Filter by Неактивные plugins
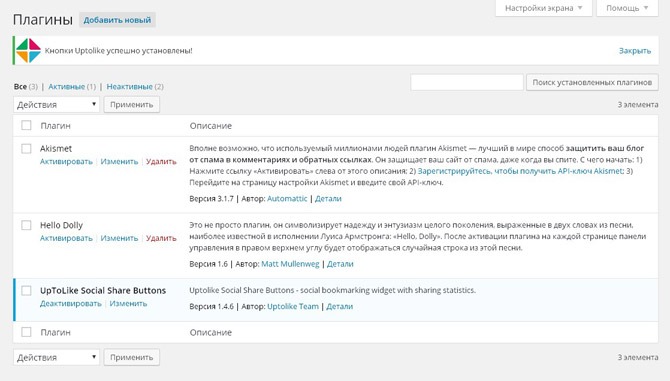The height and width of the screenshot is (381, 670). [x=129, y=86]
